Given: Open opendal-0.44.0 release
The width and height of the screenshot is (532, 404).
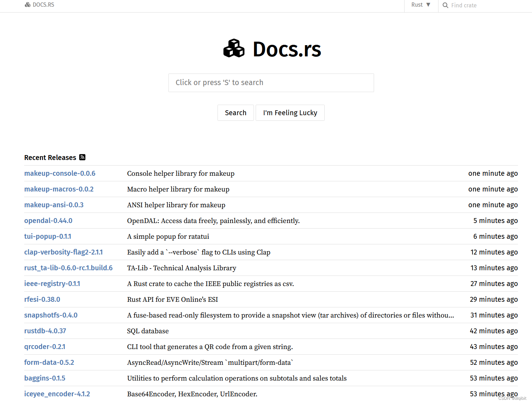Looking at the screenshot, I should click(x=48, y=221).
